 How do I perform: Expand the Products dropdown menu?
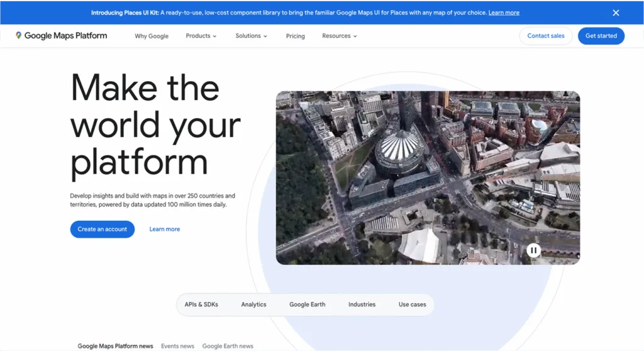pyautogui.click(x=201, y=36)
